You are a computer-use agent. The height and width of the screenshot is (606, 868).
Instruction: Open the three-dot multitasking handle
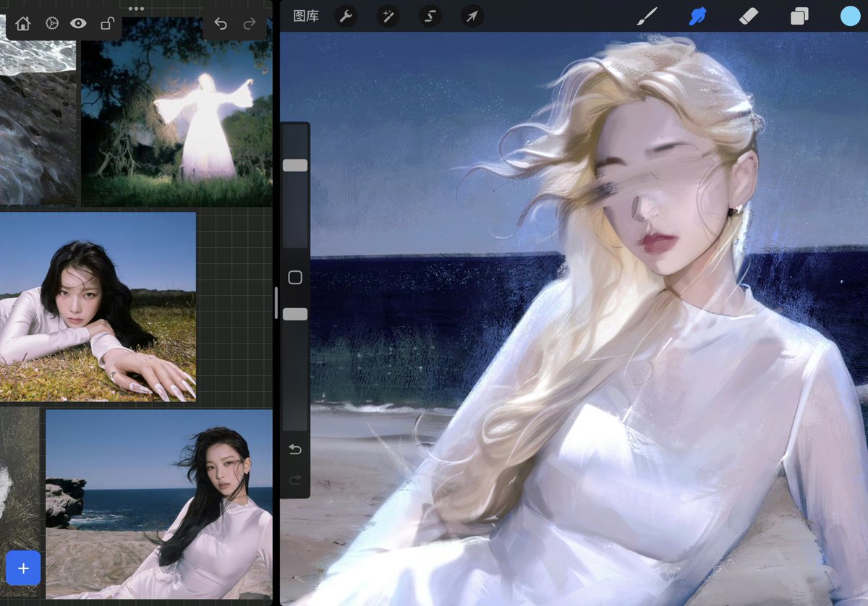pyautogui.click(x=136, y=9)
